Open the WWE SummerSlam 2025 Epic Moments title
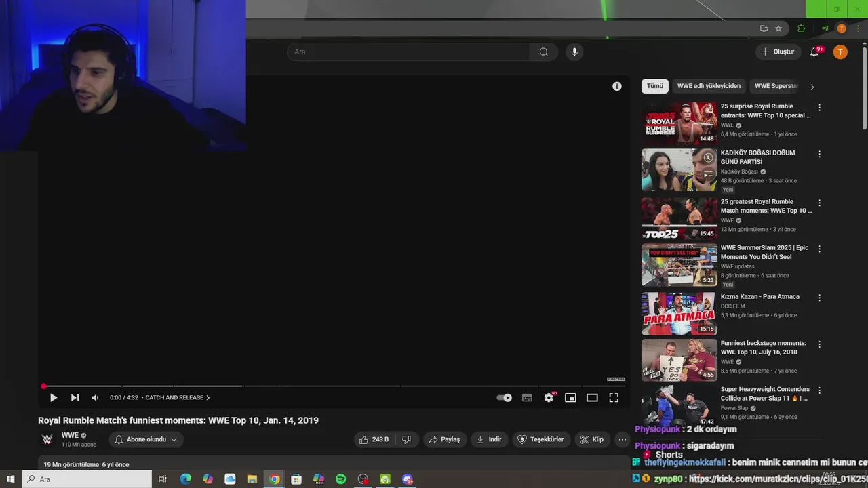The width and height of the screenshot is (868, 488). tap(765, 252)
